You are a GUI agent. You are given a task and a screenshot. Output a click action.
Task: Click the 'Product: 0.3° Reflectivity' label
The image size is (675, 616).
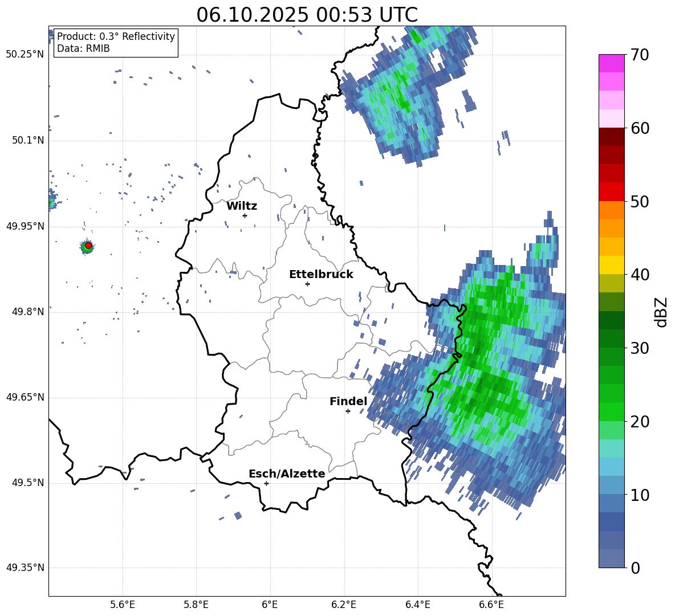tap(116, 36)
